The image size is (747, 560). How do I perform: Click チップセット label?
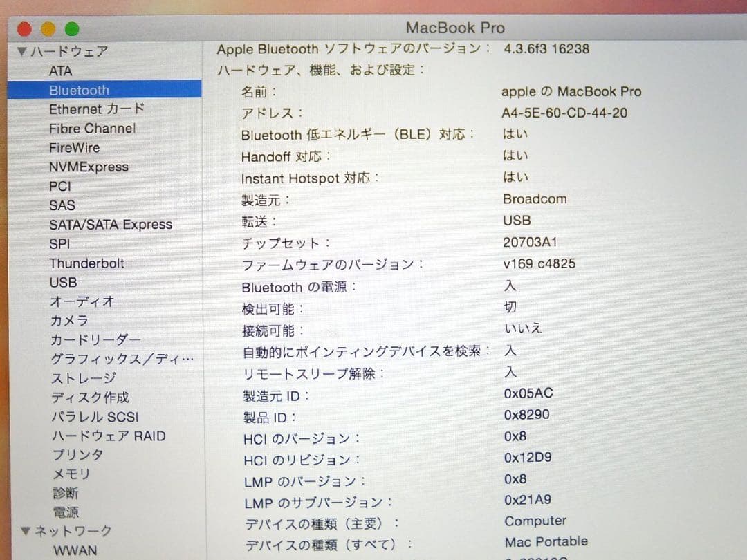286,243
